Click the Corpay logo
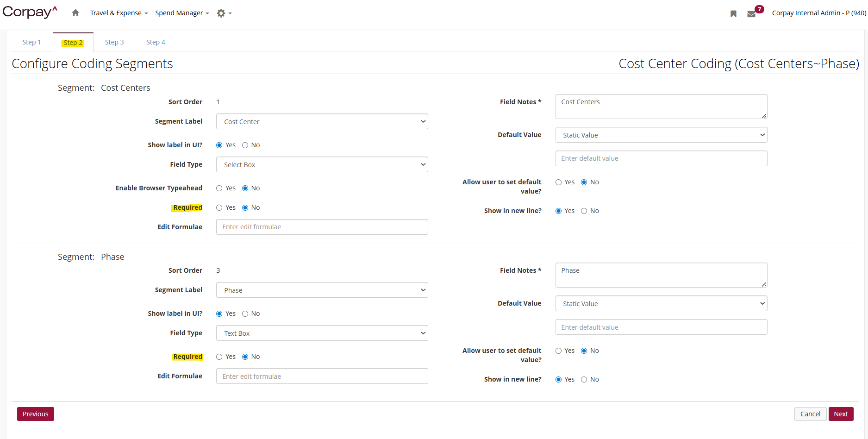Screen dimensions: 868x439 (30, 12)
